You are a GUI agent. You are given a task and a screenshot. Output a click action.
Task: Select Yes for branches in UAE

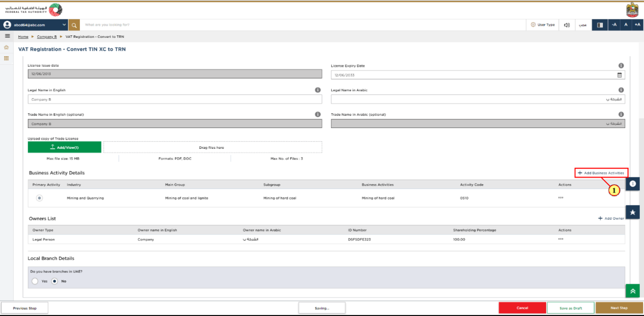point(35,281)
